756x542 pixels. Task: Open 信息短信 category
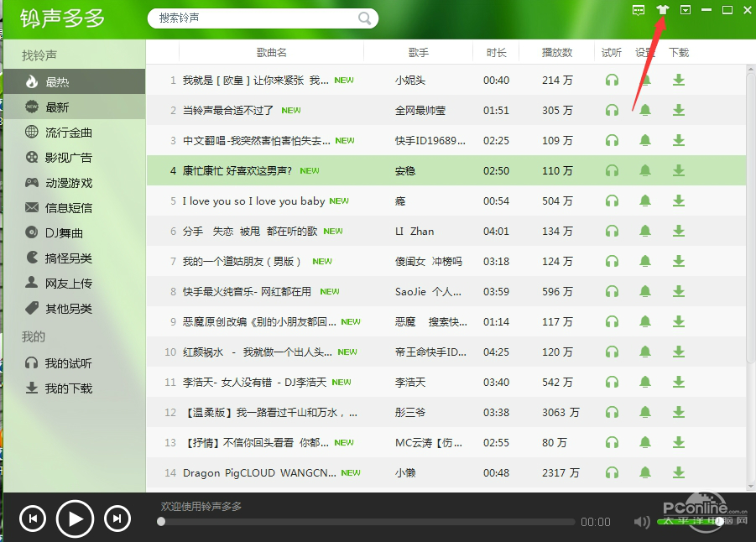click(74, 207)
